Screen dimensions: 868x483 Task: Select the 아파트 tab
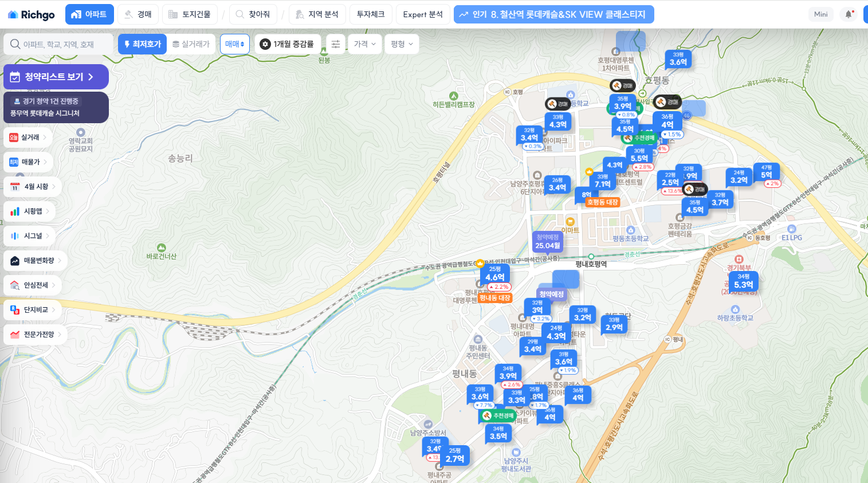(x=89, y=14)
